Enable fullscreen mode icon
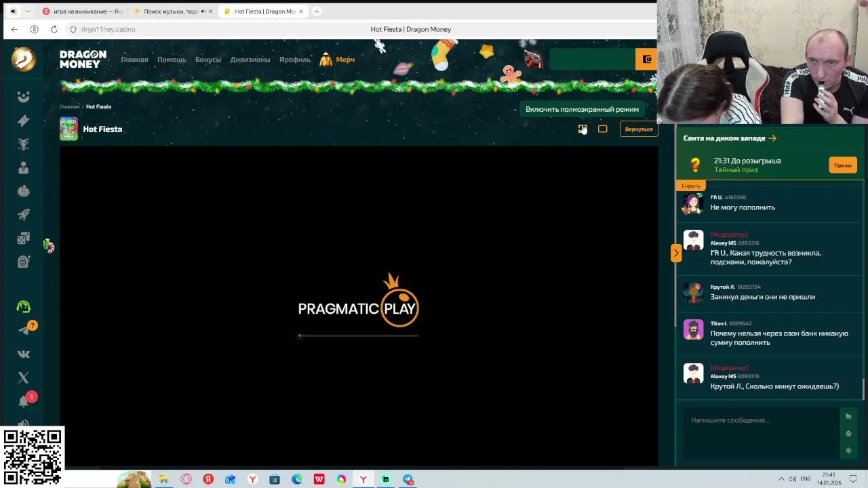This screenshot has height=488, width=868. 582,129
